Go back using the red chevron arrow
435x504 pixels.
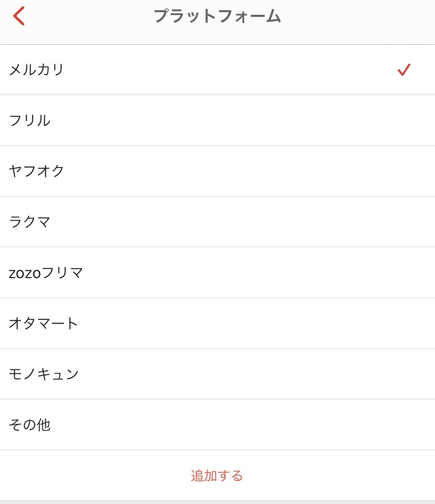click(19, 16)
